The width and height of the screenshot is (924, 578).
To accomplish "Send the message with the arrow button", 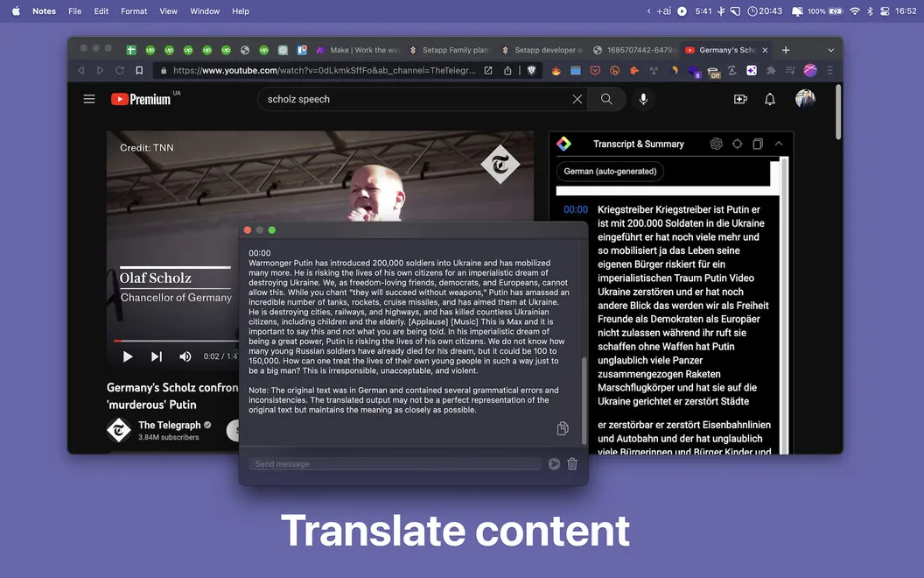I will [x=554, y=464].
